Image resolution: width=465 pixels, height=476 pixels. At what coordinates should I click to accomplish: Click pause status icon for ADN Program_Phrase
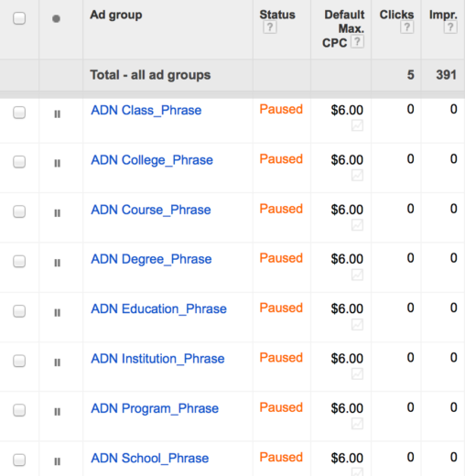(57, 412)
